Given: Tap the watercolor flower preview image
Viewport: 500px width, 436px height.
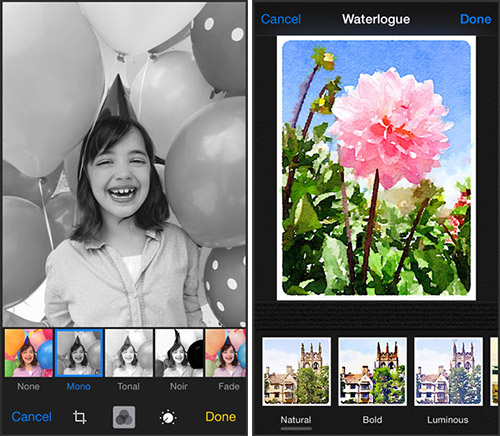Looking at the screenshot, I should [376, 168].
